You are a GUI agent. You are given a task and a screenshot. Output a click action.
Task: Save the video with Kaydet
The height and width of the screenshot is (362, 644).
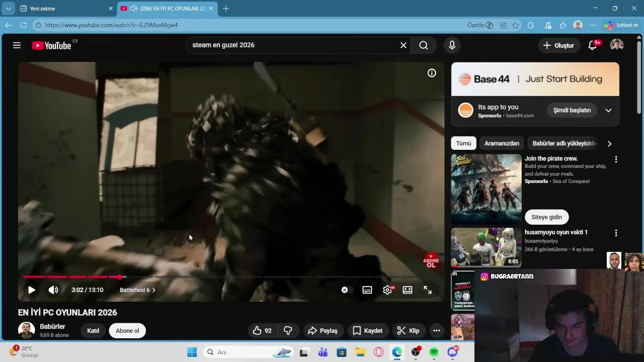click(x=368, y=331)
